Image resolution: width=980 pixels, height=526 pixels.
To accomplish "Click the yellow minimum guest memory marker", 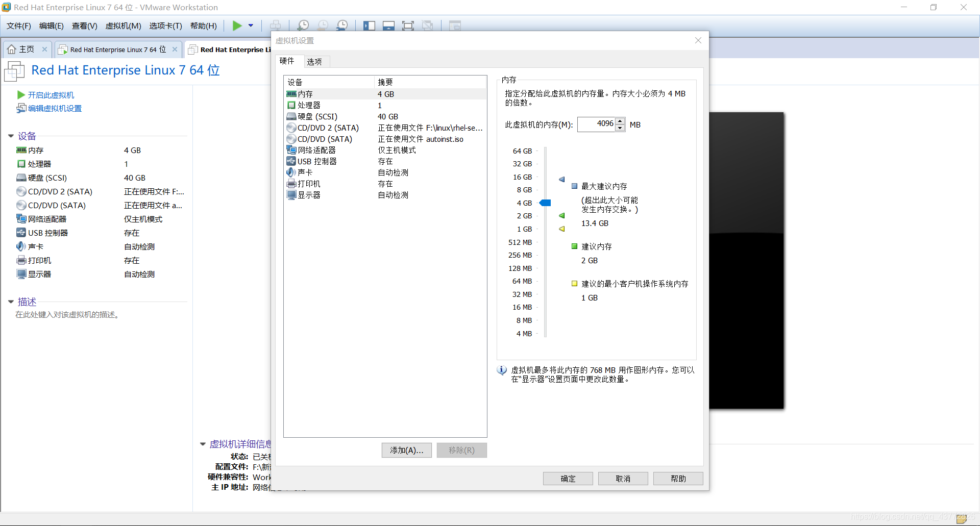I will tap(562, 229).
